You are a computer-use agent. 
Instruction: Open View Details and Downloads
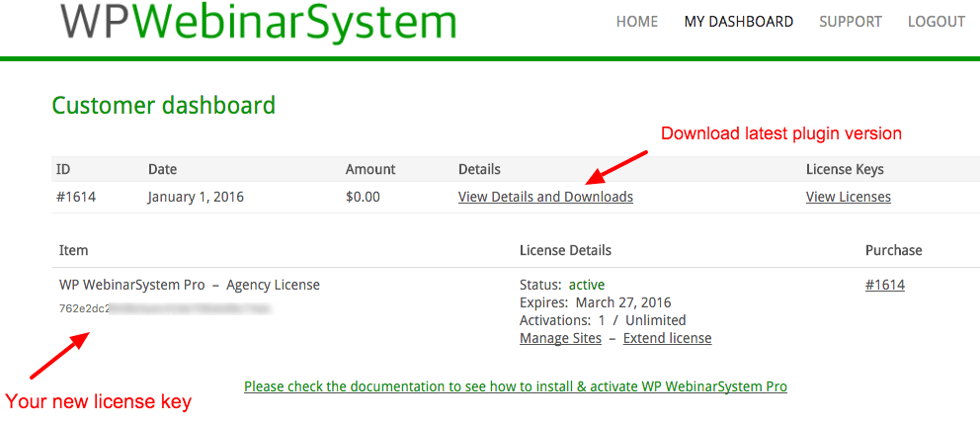pyautogui.click(x=545, y=197)
